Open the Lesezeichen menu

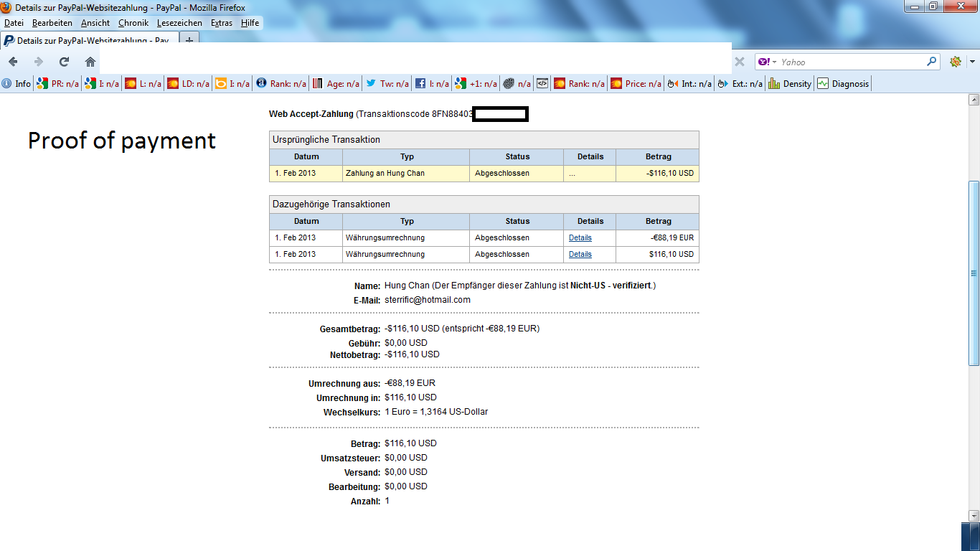(179, 23)
